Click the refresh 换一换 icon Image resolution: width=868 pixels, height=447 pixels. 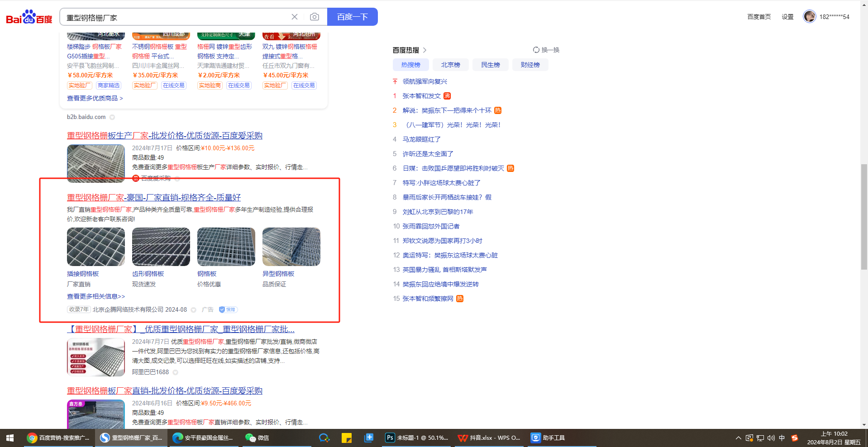[536, 50]
